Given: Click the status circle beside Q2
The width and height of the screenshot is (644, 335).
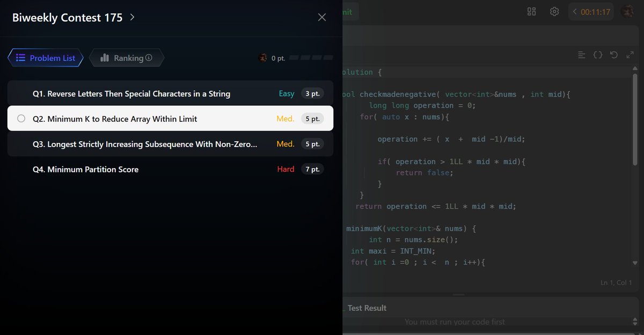Looking at the screenshot, I should 21,119.
